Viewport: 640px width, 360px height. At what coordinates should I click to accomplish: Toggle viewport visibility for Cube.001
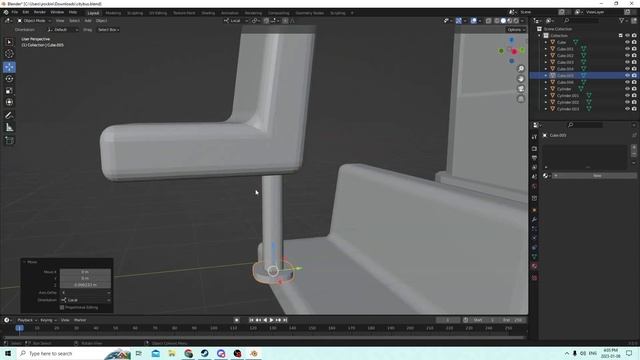pos(627,49)
